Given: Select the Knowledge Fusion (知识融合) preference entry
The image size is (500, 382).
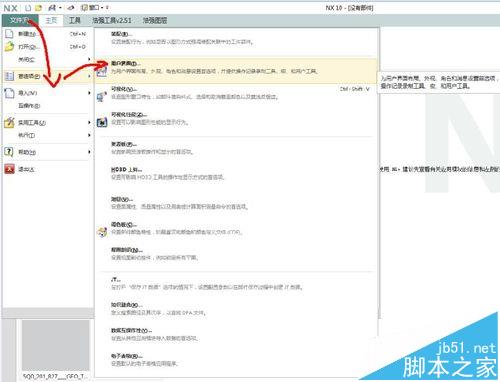Looking at the screenshot, I should point(236,309).
